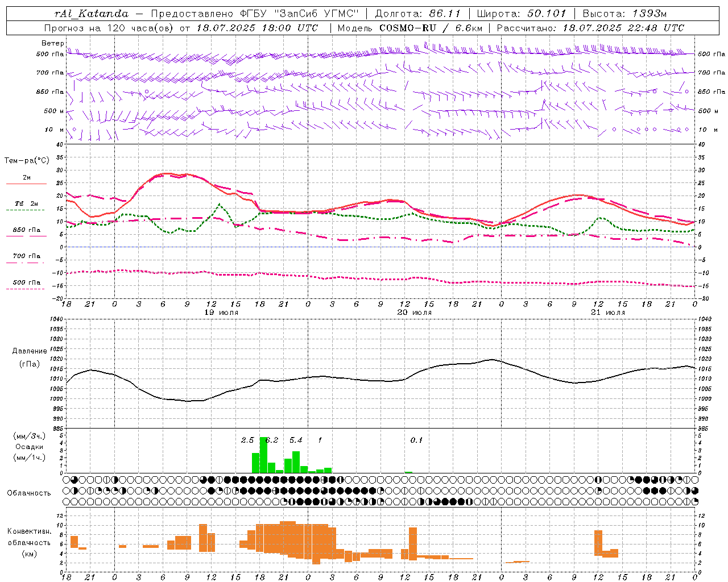The width and height of the screenshot is (728, 582).
Task: Click the 2.5 precipitation total
Action: pos(247,440)
